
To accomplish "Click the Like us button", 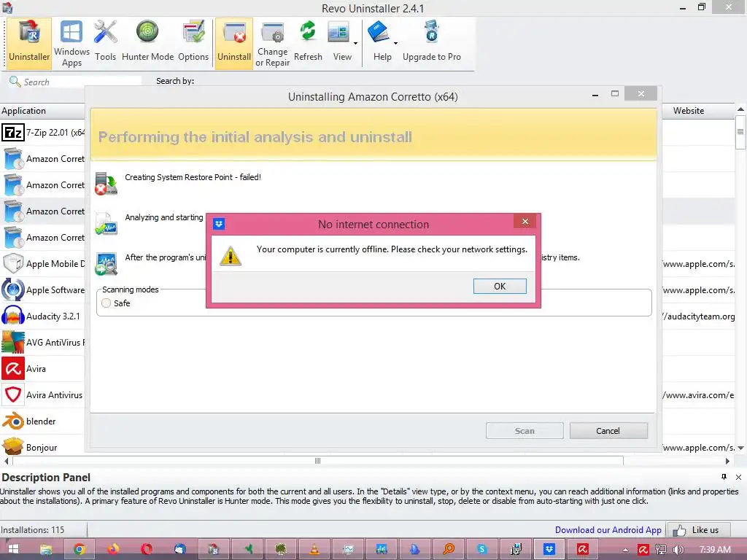I will pos(700,530).
